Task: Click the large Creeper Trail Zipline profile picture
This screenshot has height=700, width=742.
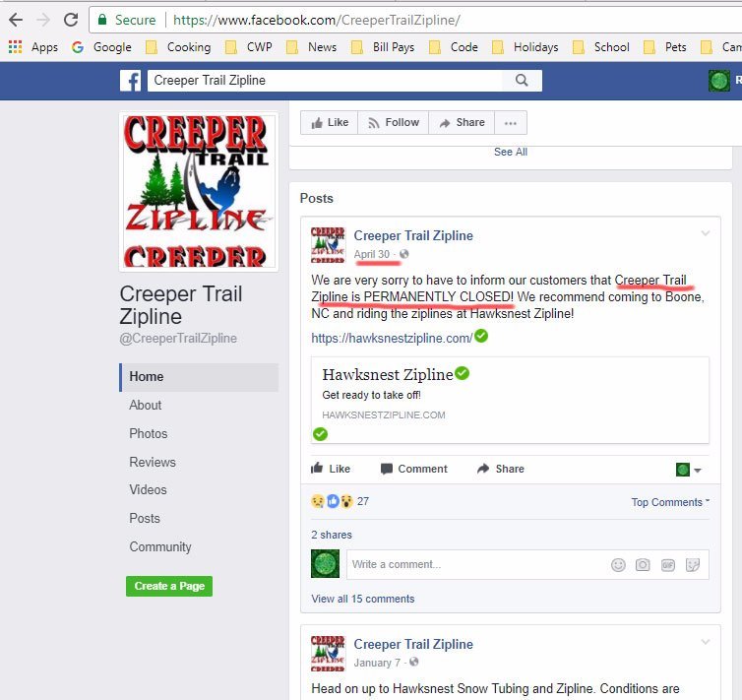Action: pos(199,191)
